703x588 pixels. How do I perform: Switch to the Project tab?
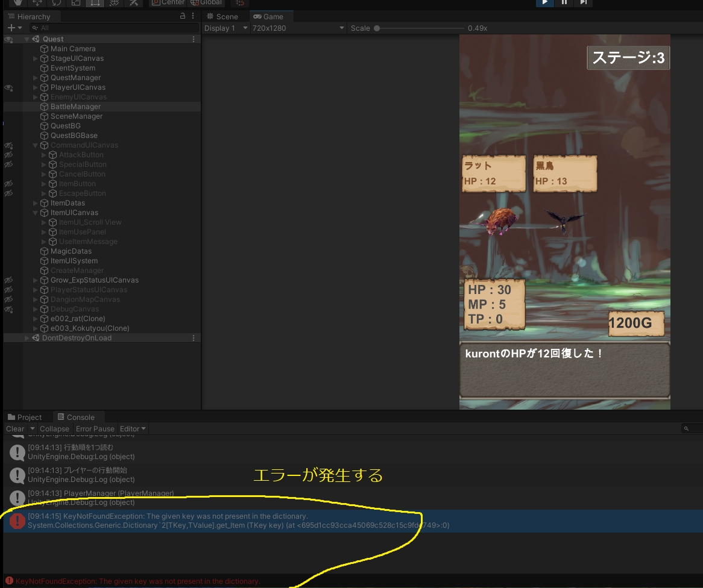coord(25,418)
